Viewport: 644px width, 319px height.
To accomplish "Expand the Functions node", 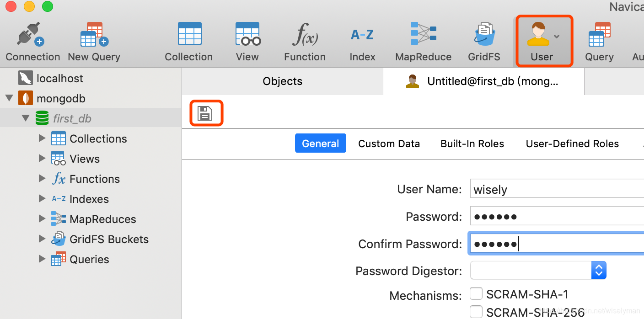I will (x=42, y=178).
